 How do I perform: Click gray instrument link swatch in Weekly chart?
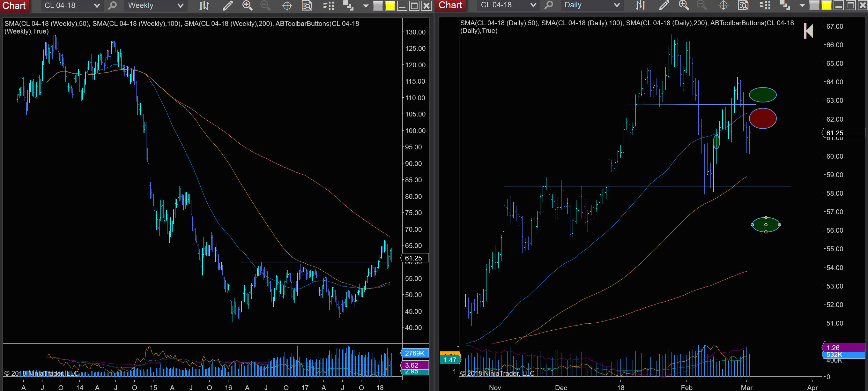pos(378,6)
